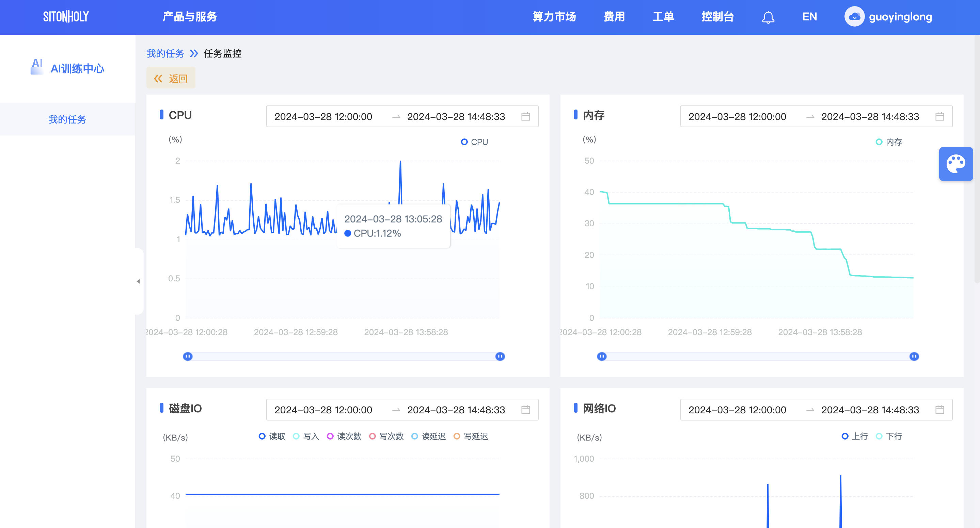Viewport: 980px width, 528px height.
Task: Click the breadcrumb double-chevron separator
Action: pyautogui.click(x=194, y=53)
